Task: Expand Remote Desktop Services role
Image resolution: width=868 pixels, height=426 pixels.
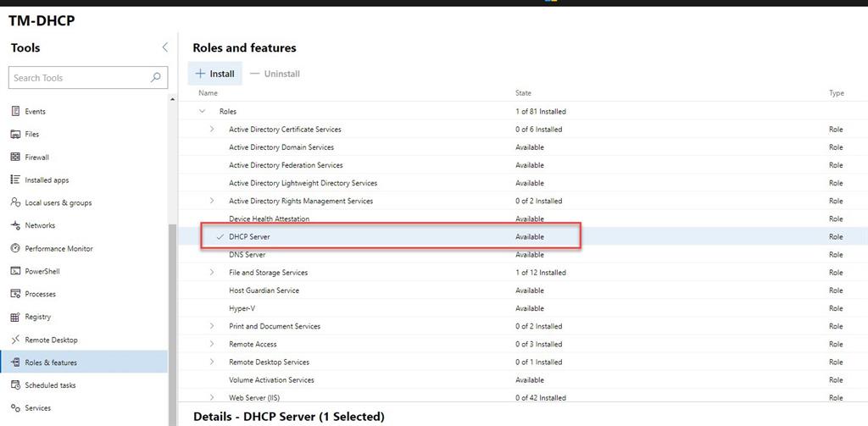Action: (x=211, y=362)
